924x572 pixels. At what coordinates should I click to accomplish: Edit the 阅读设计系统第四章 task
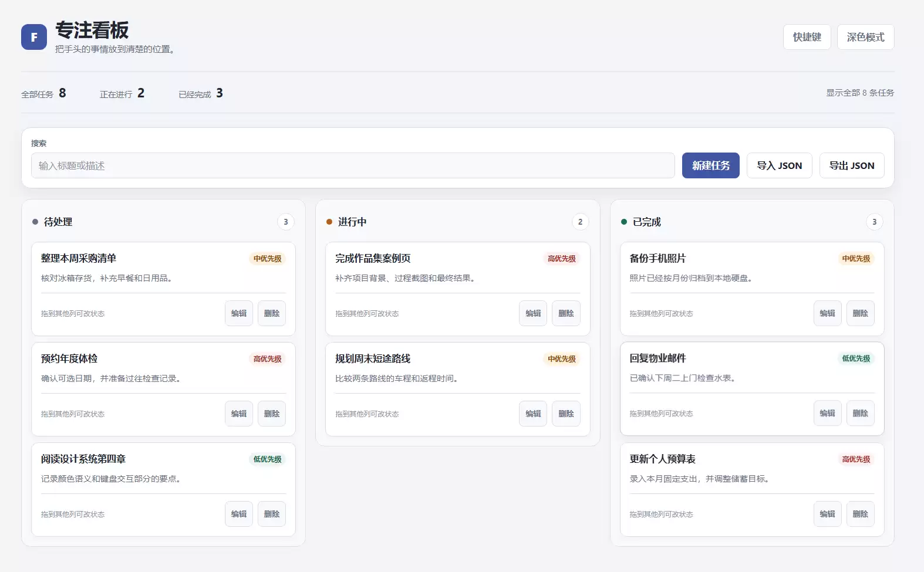tap(239, 514)
